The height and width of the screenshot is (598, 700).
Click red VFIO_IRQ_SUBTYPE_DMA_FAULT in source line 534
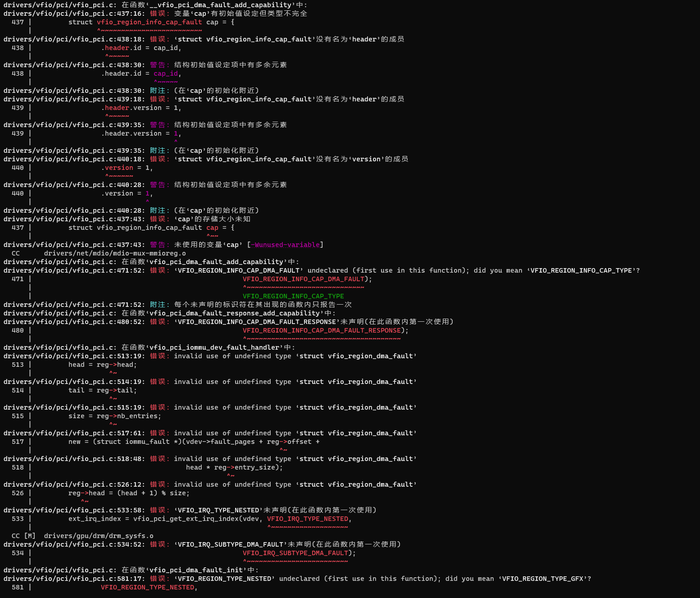tap(295, 553)
